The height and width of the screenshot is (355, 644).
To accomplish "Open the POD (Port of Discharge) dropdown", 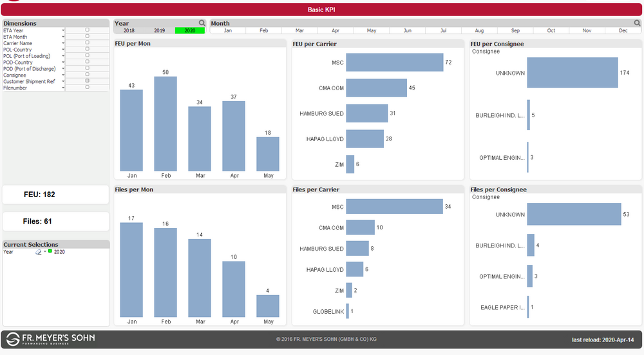I will pyautogui.click(x=63, y=69).
